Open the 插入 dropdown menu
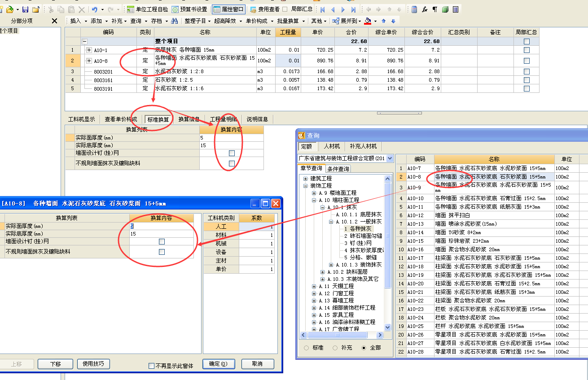 (x=78, y=21)
